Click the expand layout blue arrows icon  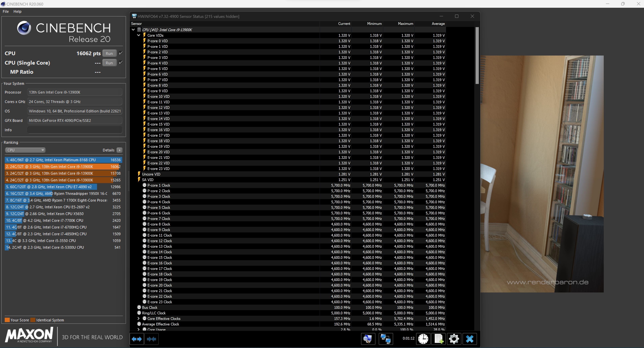pos(137,339)
